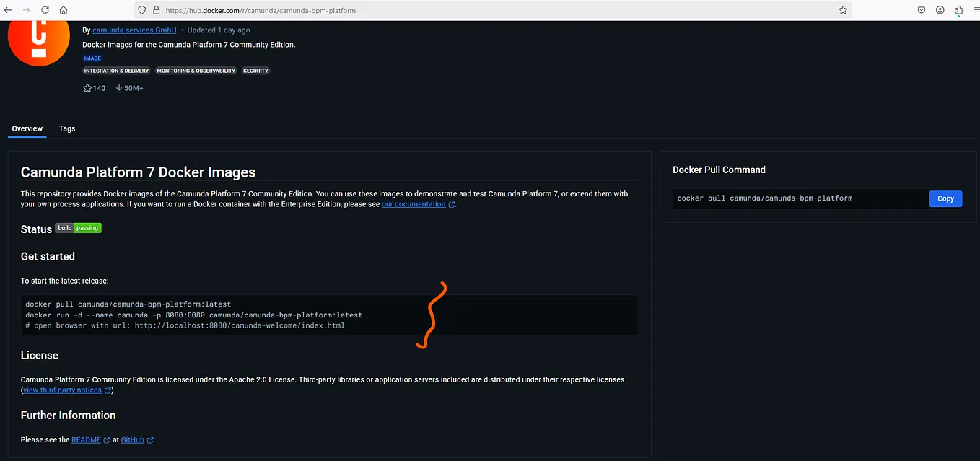Stay on the Overview tab

pyautogui.click(x=27, y=128)
